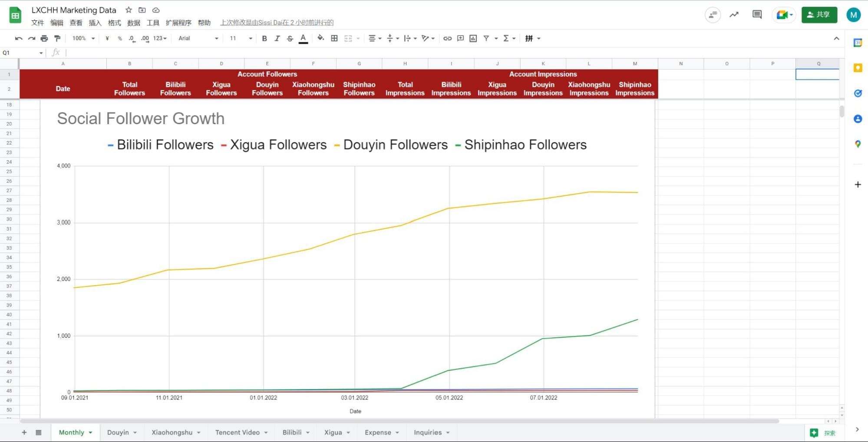Image resolution: width=868 pixels, height=442 pixels.
Task: Format selection as percent
Action: point(120,38)
